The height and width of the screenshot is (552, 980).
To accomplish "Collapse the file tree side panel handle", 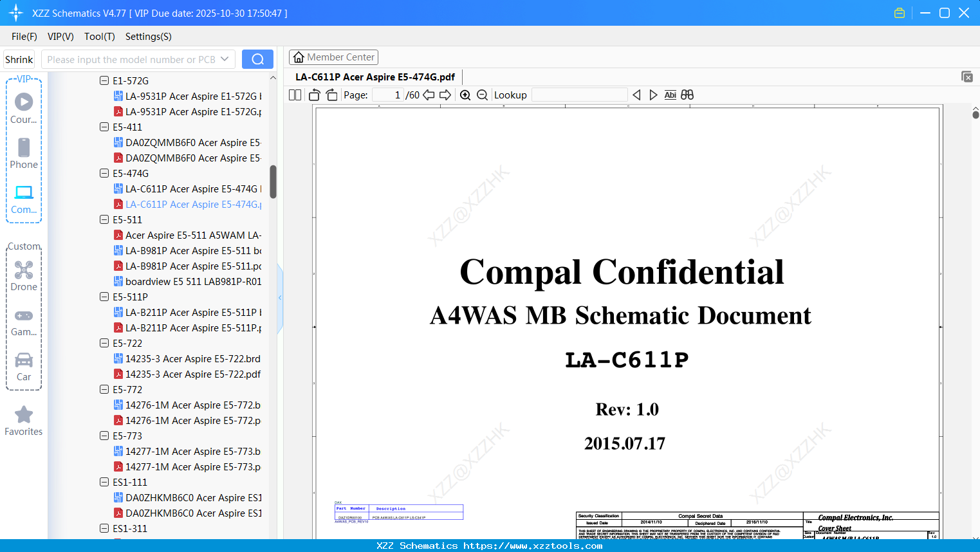I will tap(280, 298).
